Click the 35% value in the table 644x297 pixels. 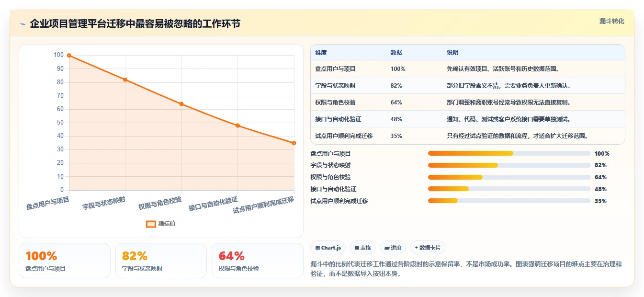pos(396,136)
